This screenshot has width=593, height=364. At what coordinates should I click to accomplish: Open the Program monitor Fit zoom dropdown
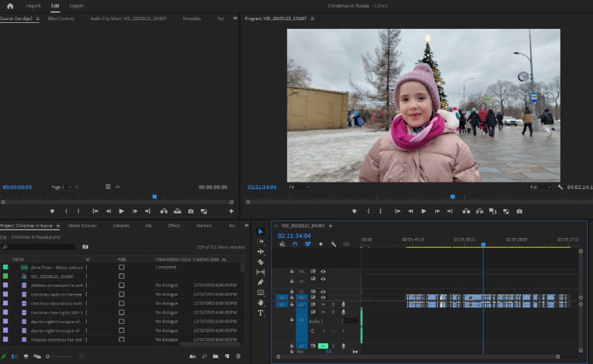coord(299,187)
